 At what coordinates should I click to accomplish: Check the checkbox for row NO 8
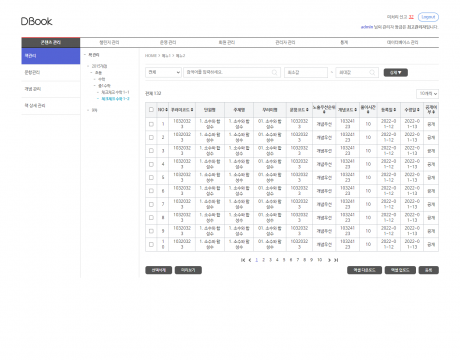tap(151, 217)
